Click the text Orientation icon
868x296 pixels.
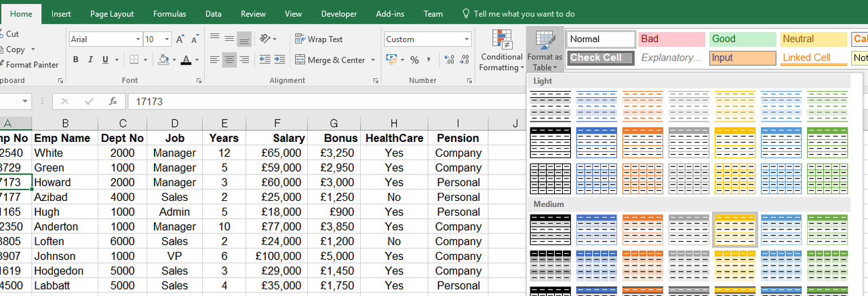[265, 39]
